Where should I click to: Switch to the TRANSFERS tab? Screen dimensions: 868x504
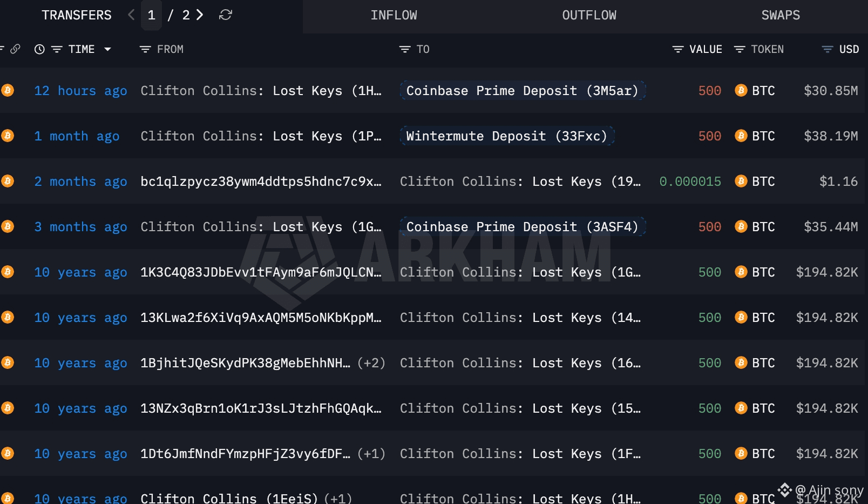pos(77,15)
